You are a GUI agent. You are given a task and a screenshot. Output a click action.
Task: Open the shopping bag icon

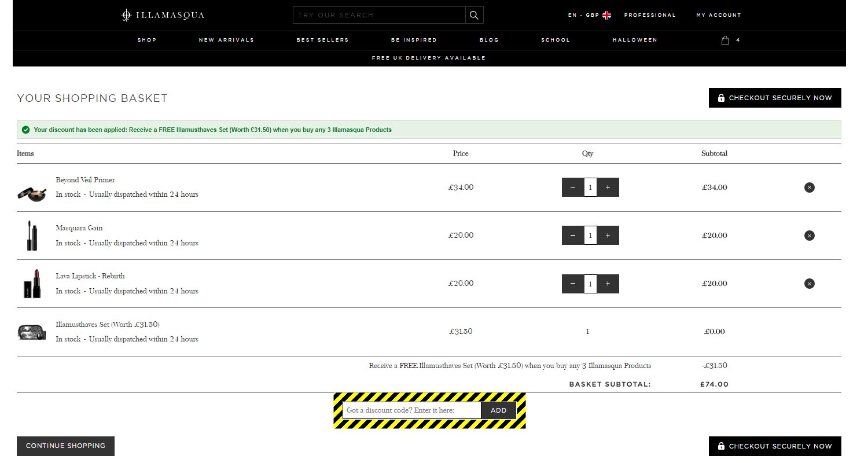725,40
